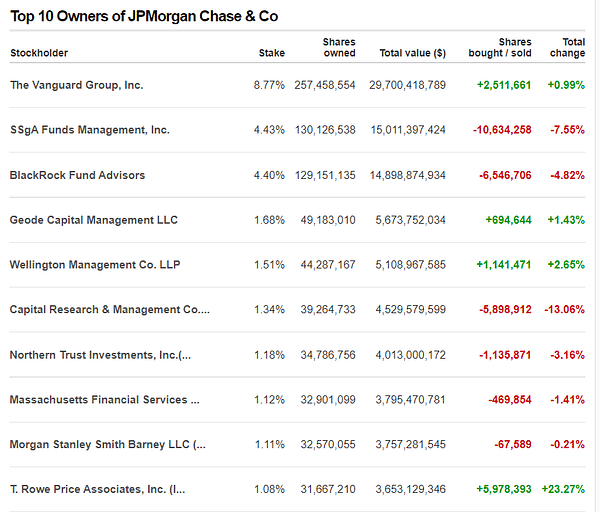Screen dimensions: 600x512
Task: Open SSgA Funds Management, Inc. stockholder link
Action: coord(90,130)
